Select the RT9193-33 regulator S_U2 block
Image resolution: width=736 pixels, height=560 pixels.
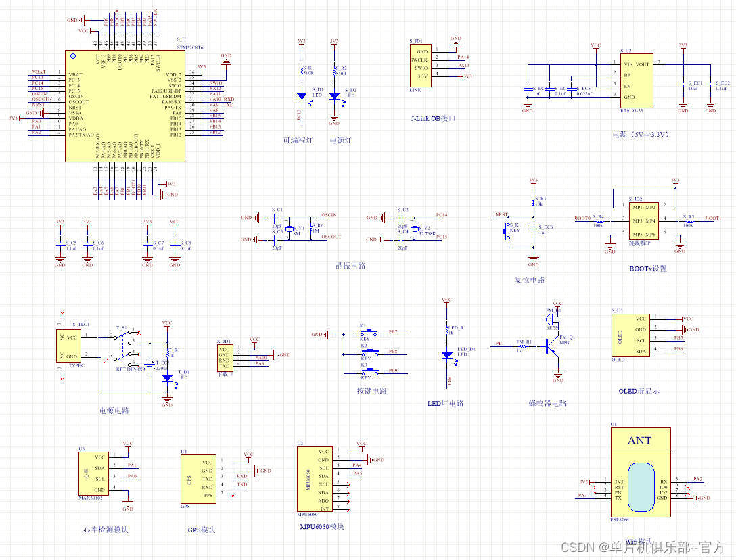point(637,80)
